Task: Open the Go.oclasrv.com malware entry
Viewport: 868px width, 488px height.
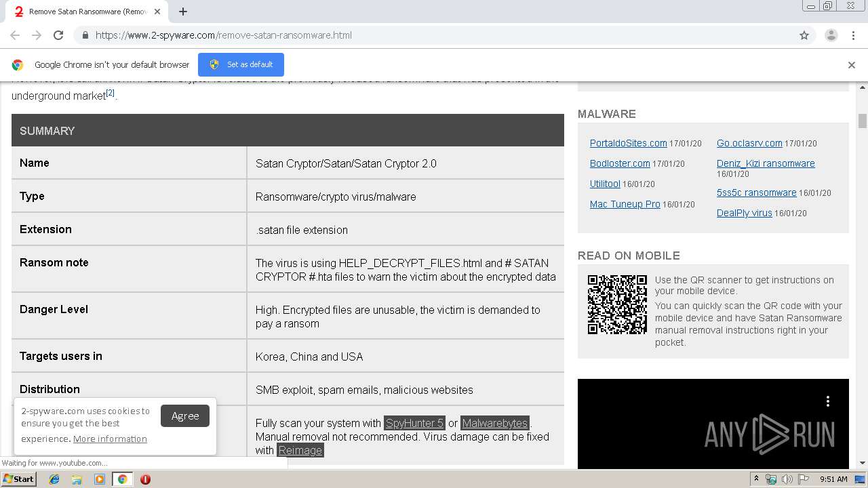Action: (749, 143)
